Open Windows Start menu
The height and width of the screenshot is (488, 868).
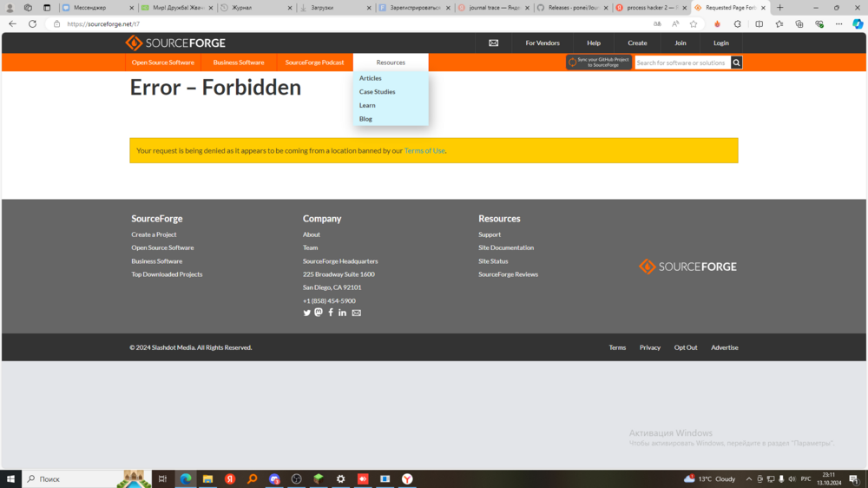pos(10,479)
